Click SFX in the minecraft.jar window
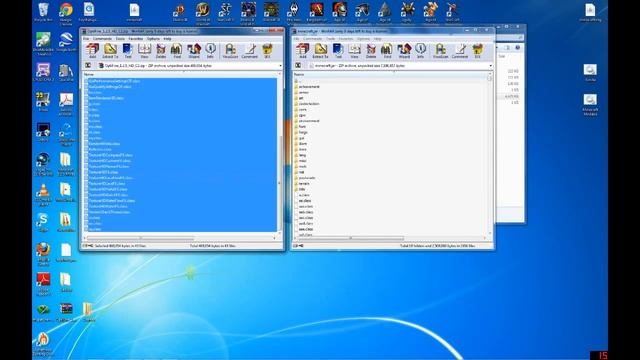This screenshot has height=360, width=640. [x=478, y=51]
